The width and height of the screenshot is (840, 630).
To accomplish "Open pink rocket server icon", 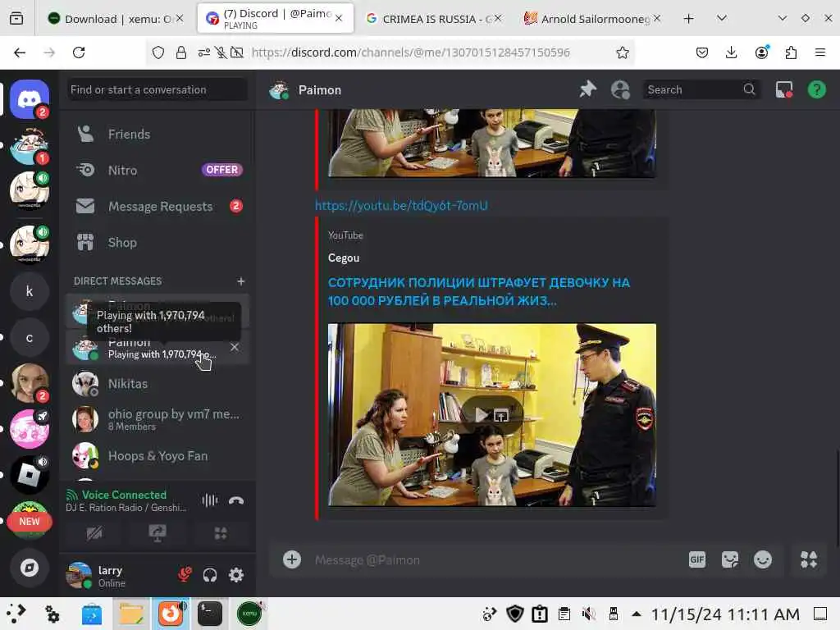I will pyautogui.click(x=30, y=428).
